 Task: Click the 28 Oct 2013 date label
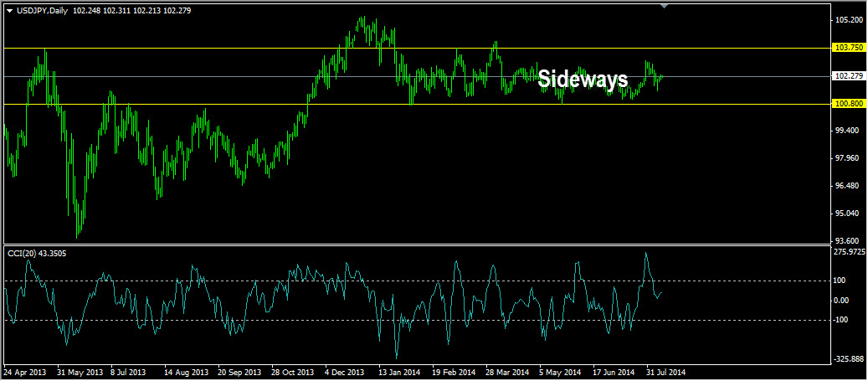pyautogui.click(x=294, y=372)
